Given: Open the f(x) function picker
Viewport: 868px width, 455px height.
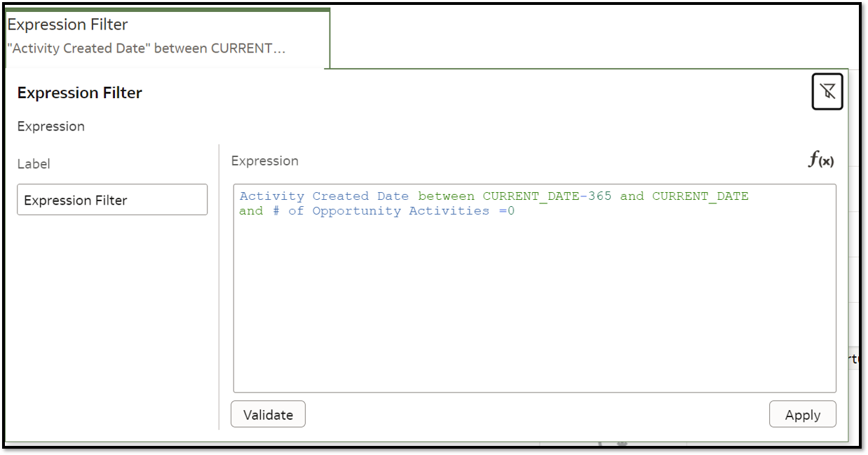Looking at the screenshot, I should coord(822,161).
